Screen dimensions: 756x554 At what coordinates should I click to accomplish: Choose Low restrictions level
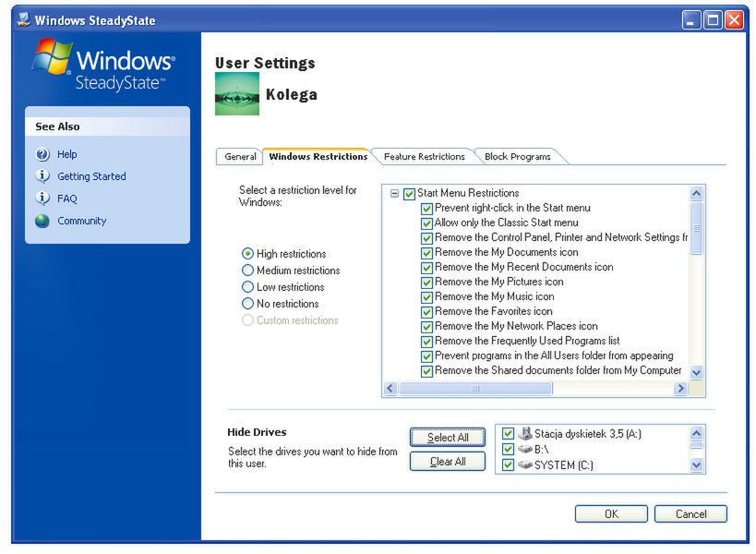pyautogui.click(x=247, y=287)
